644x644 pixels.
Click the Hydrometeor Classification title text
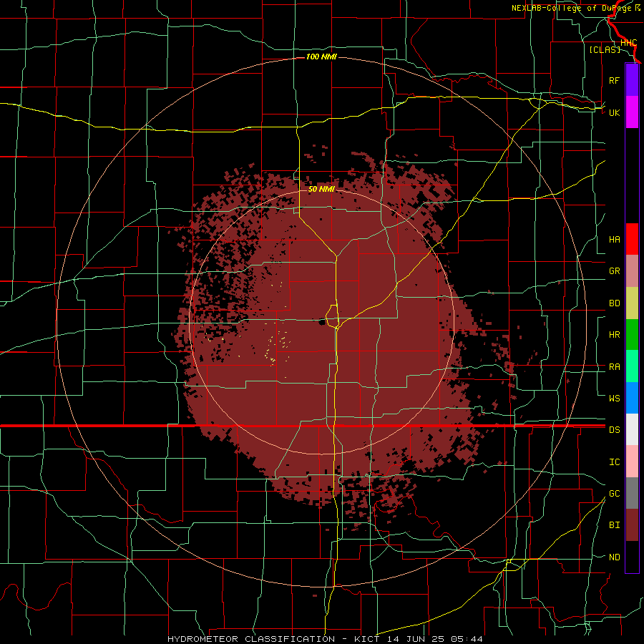[251, 639]
